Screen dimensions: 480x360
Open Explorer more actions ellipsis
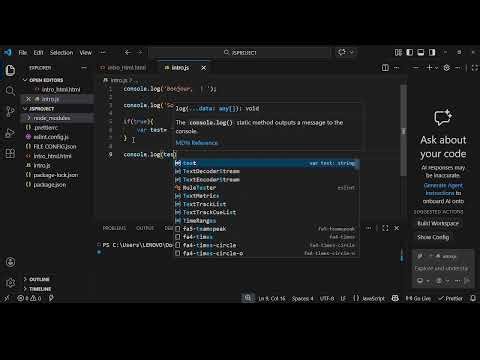[x=84, y=68]
